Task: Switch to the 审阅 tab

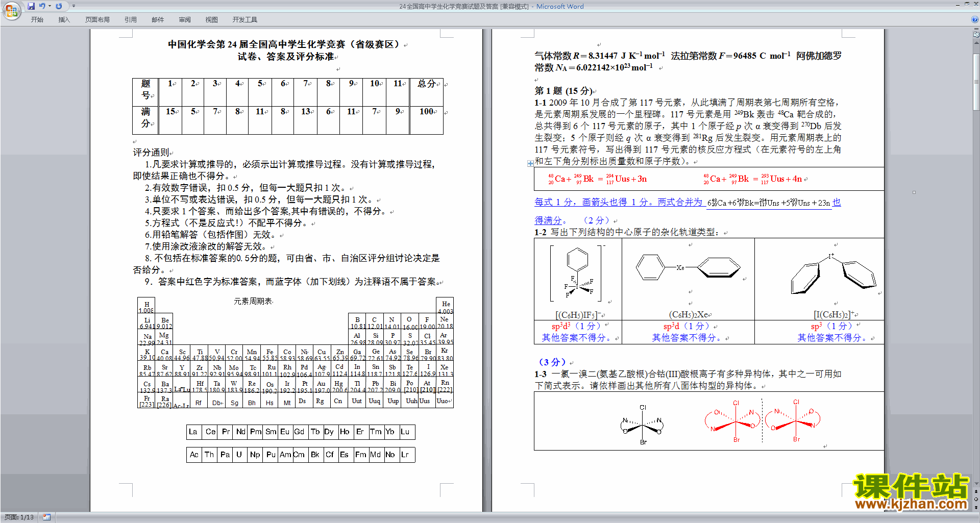Action: coord(185,20)
